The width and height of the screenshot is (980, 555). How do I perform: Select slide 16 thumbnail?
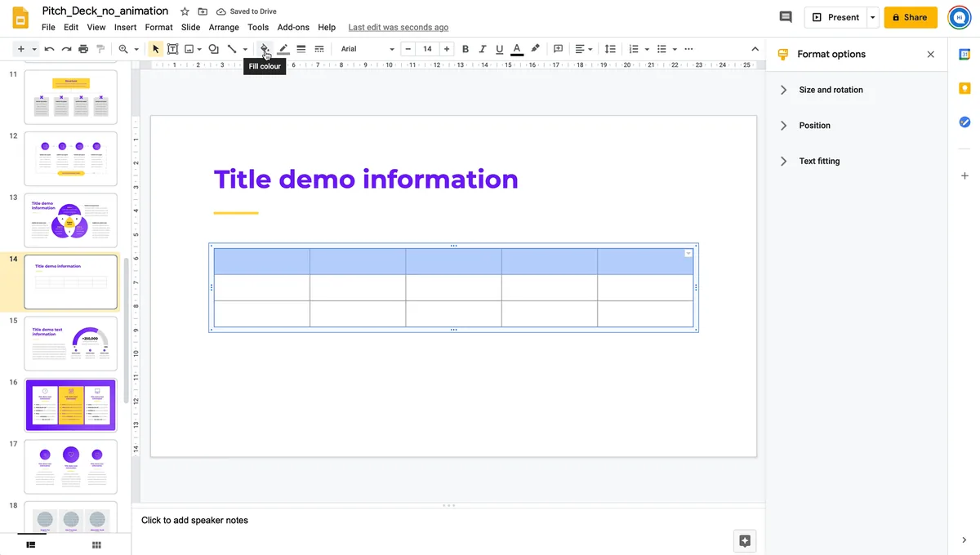(71, 404)
